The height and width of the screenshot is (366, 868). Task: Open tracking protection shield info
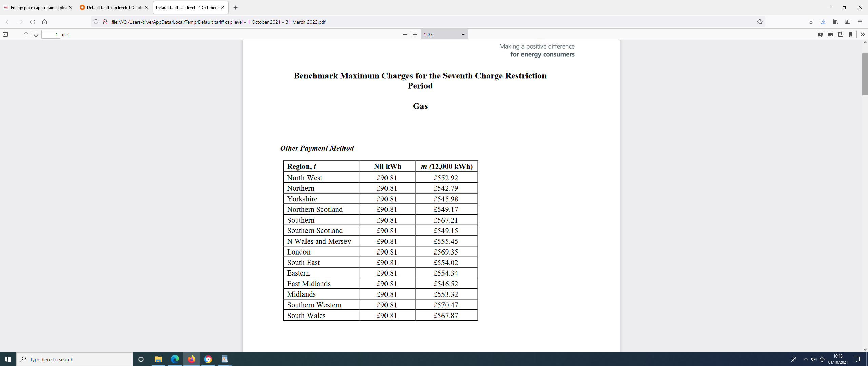point(96,22)
